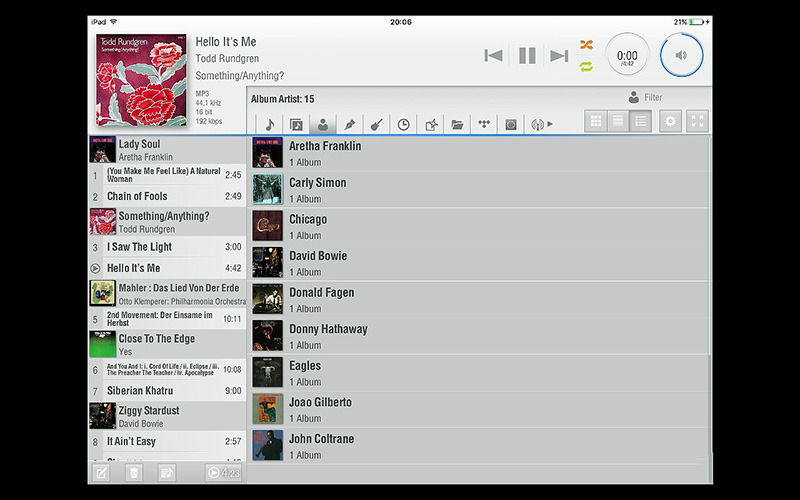
Task: Select Something/Anything? album header in queue
Action: tap(167, 221)
